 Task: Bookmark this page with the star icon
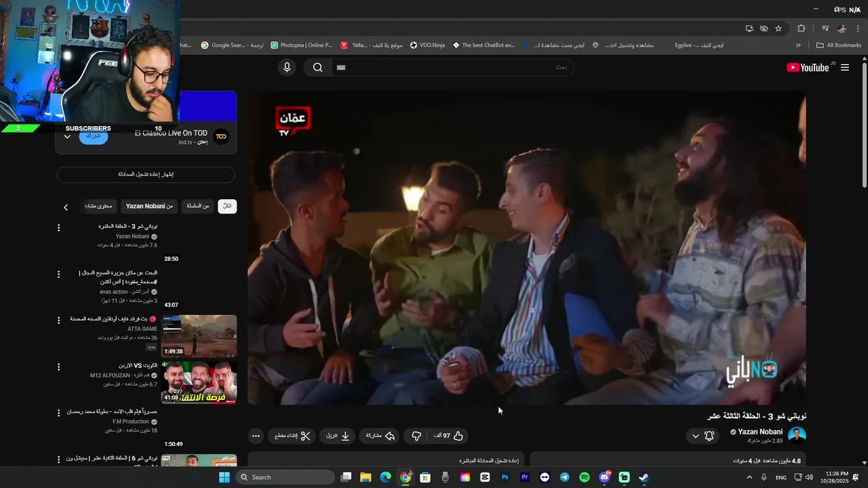coord(778,28)
